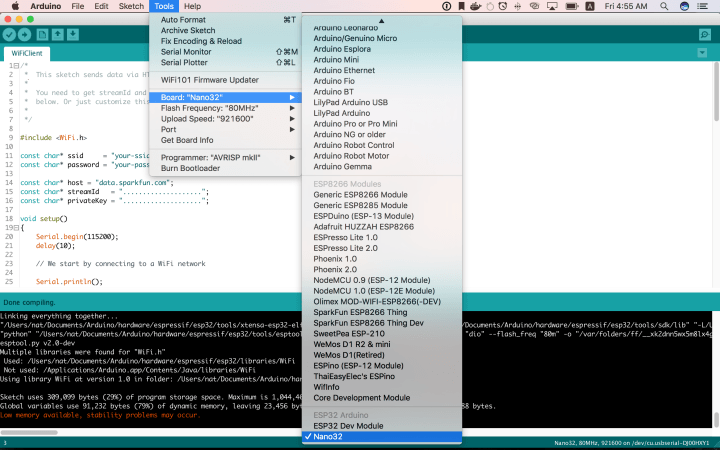Click the New sketch icon
Viewport: 720px width, 450px height.
tap(42, 34)
